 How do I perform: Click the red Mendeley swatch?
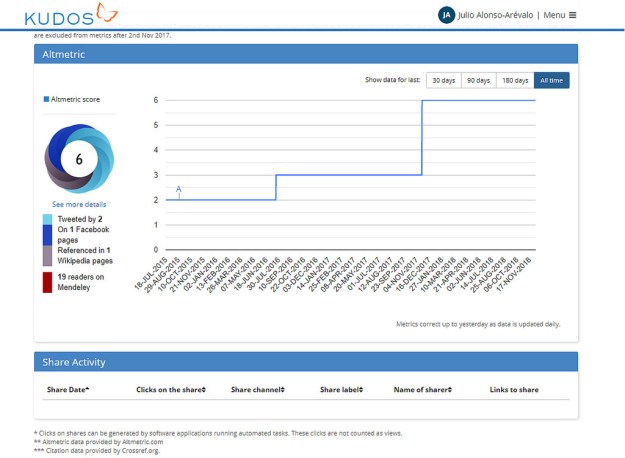tap(48, 282)
